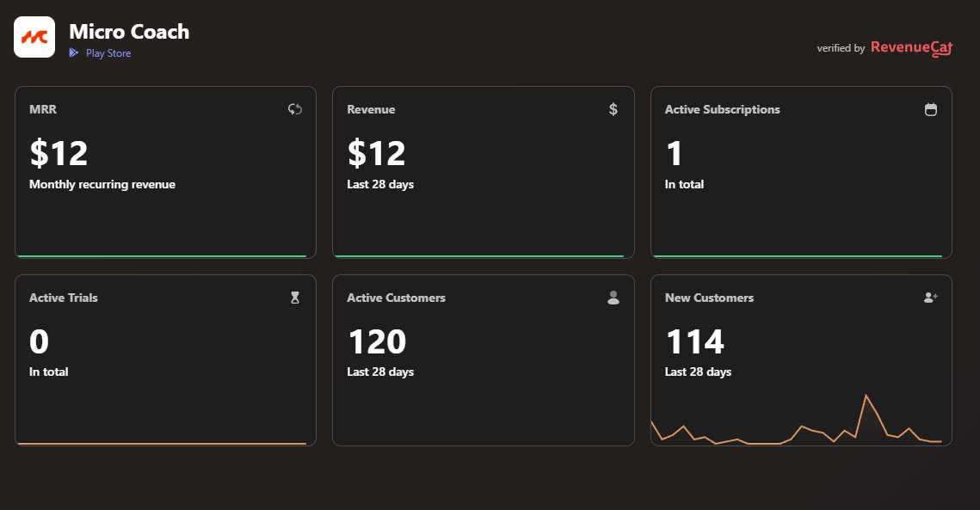Click Last 28 days under New Customers
The width and height of the screenshot is (980, 510).
[x=698, y=372]
